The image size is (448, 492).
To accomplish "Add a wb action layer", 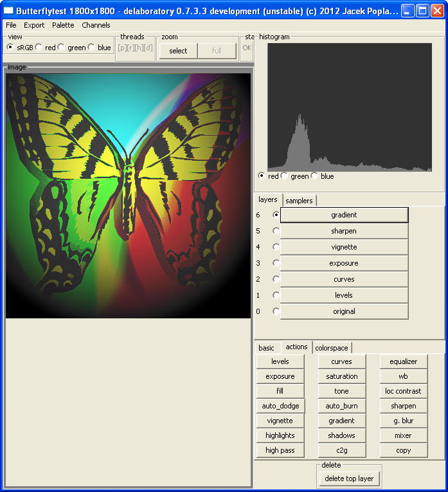I will coord(404,376).
